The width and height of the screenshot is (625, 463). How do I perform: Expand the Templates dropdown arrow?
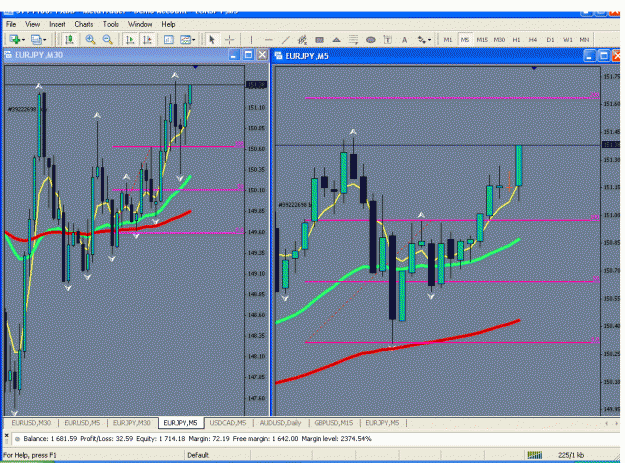pos(193,39)
